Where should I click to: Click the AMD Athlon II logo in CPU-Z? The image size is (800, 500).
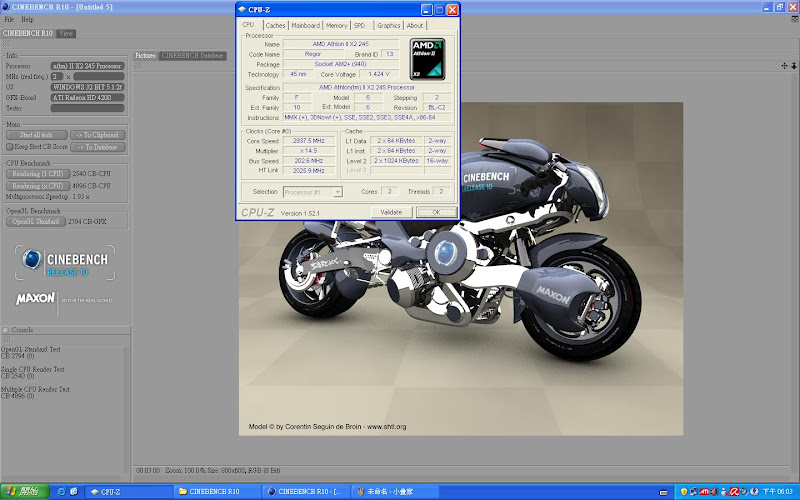point(427,59)
